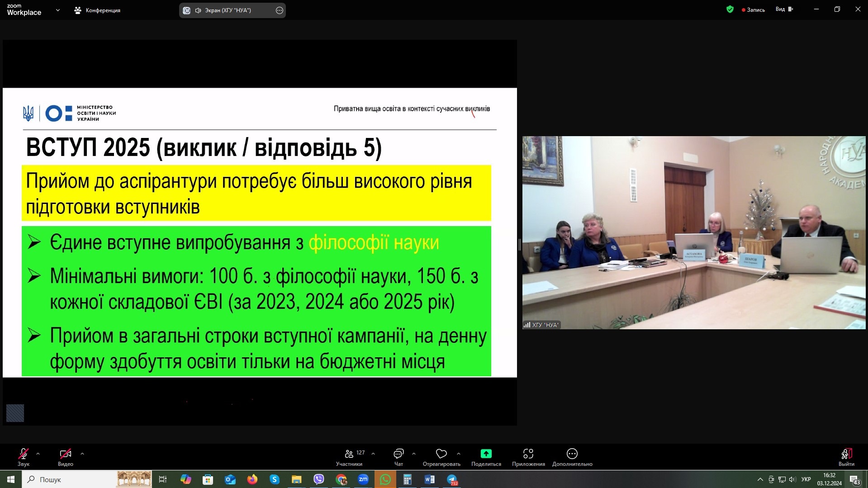Open Outlook from the taskbar

pos(230,479)
